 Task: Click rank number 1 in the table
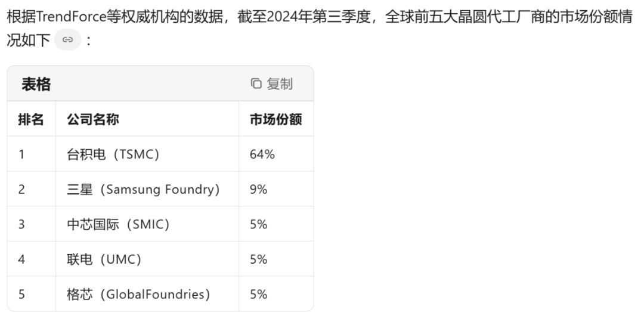(x=21, y=155)
